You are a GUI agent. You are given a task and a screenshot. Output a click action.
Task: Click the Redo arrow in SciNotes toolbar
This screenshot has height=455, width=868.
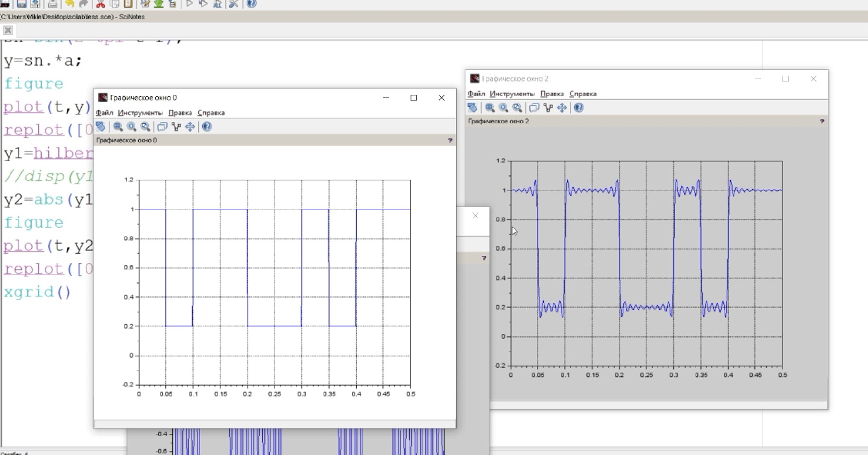coord(84,4)
